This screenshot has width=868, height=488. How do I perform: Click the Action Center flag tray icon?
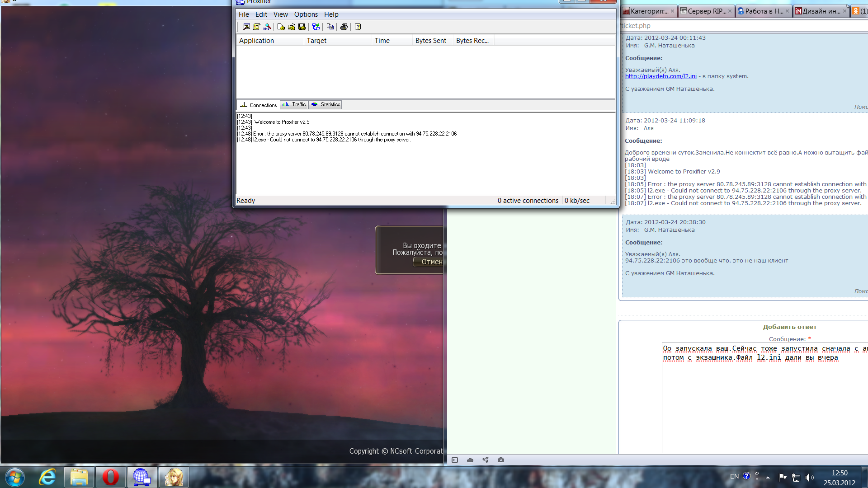click(x=782, y=477)
